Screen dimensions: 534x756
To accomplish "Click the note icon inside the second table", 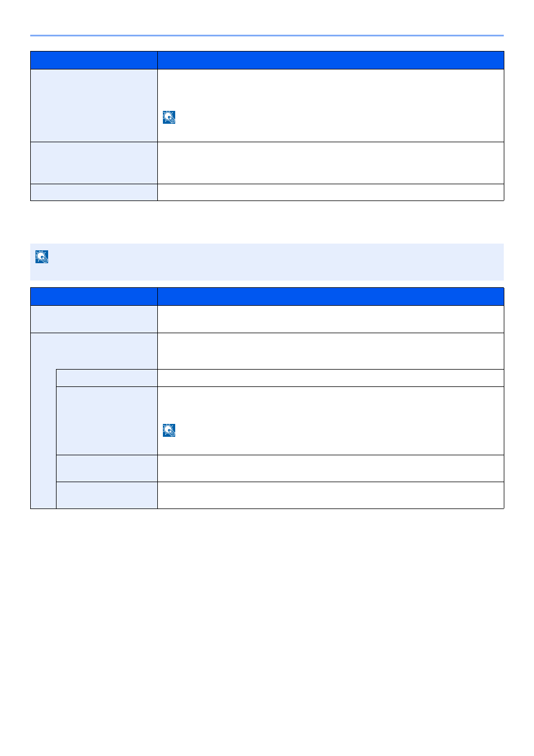I will (x=169, y=430).
